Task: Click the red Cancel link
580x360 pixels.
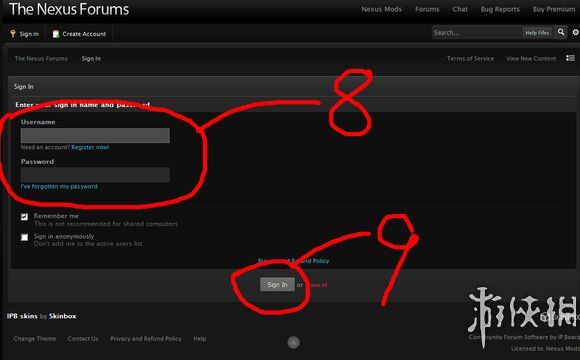Action: (317, 285)
